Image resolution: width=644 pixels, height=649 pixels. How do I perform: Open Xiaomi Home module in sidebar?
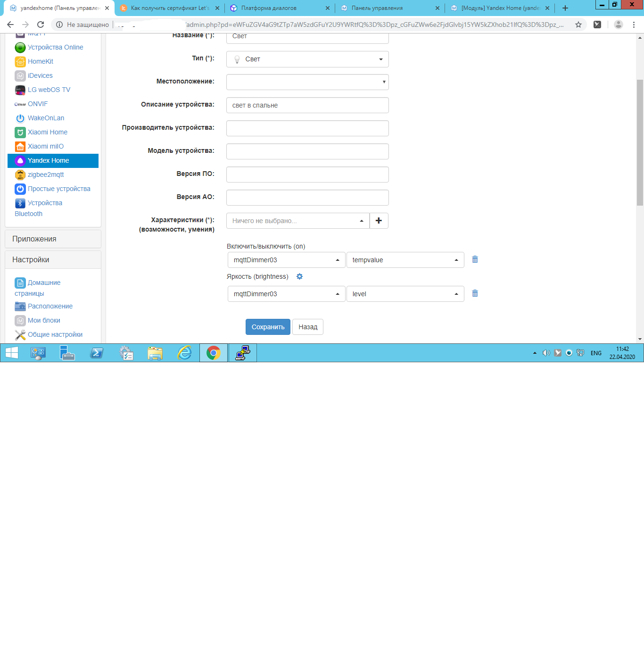click(x=47, y=132)
